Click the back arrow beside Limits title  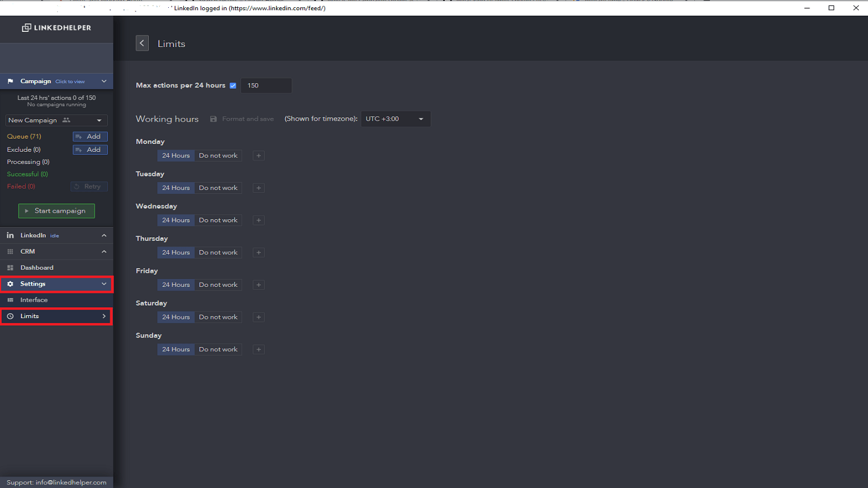point(142,43)
